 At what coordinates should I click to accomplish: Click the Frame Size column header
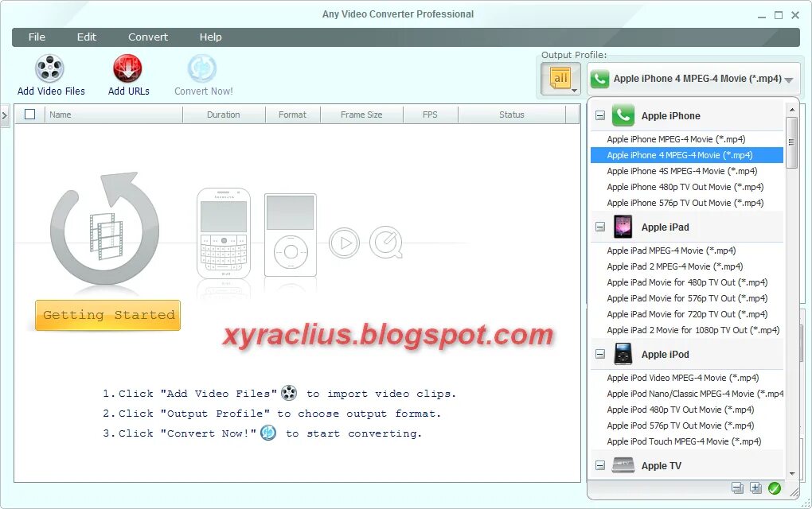pos(361,115)
